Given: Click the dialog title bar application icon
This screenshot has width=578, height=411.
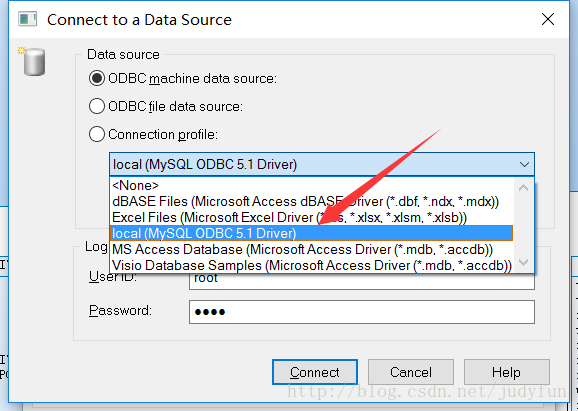Looking at the screenshot, I should point(28,19).
